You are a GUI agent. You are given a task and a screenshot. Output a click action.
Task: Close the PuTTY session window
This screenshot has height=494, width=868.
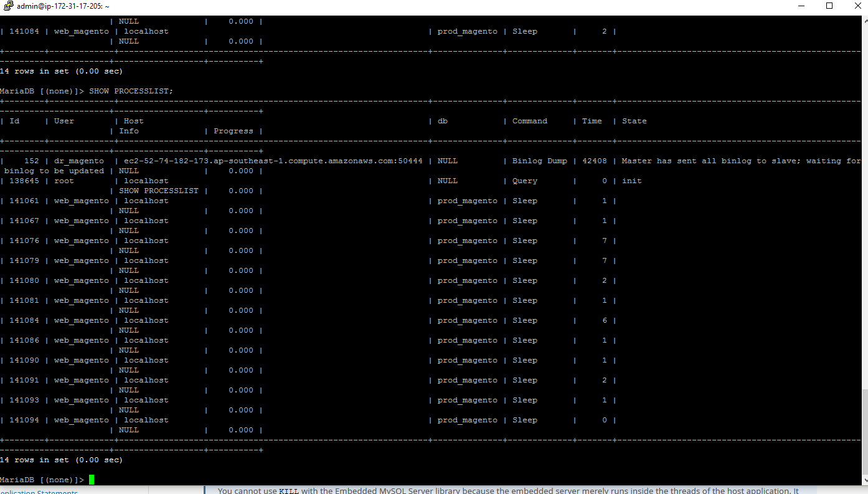click(857, 6)
